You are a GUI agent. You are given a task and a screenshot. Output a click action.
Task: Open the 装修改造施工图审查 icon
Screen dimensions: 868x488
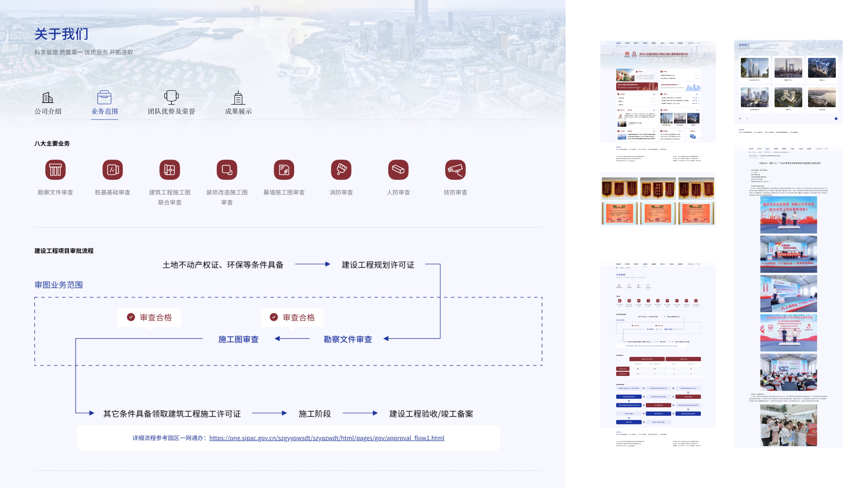(227, 170)
